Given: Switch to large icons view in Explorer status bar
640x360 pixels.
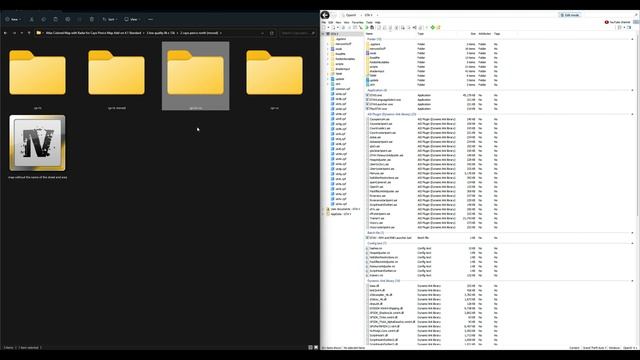Looking at the screenshot, I should tap(316, 347).
